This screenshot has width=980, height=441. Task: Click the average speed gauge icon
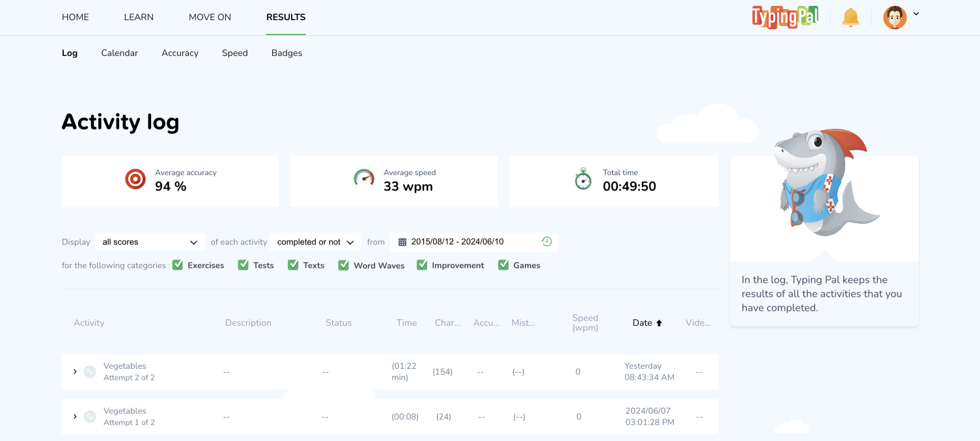pyautogui.click(x=364, y=179)
